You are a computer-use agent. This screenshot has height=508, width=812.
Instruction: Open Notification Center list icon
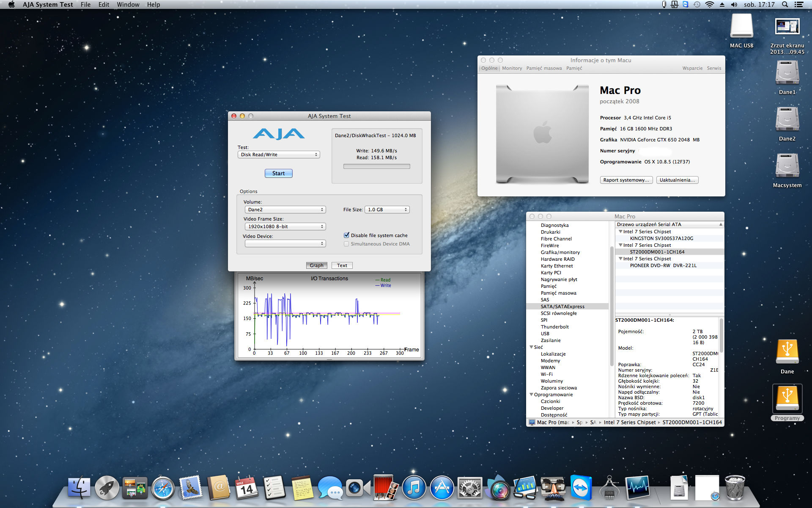pos(799,5)
